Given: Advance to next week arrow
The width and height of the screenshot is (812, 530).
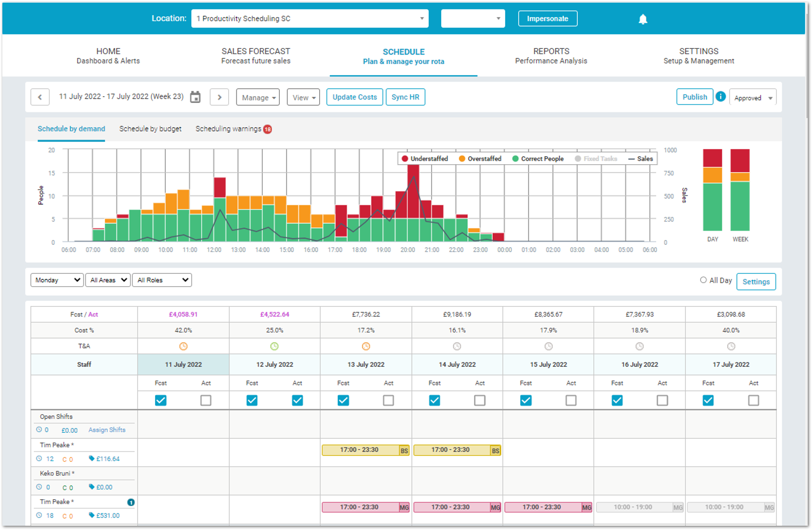Looking at the screenshot, I should click(219, 97).
